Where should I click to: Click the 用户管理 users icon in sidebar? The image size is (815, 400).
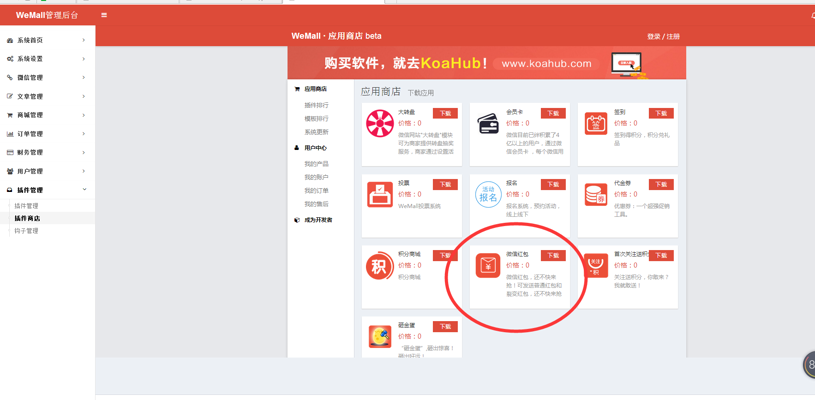[10, 171]
